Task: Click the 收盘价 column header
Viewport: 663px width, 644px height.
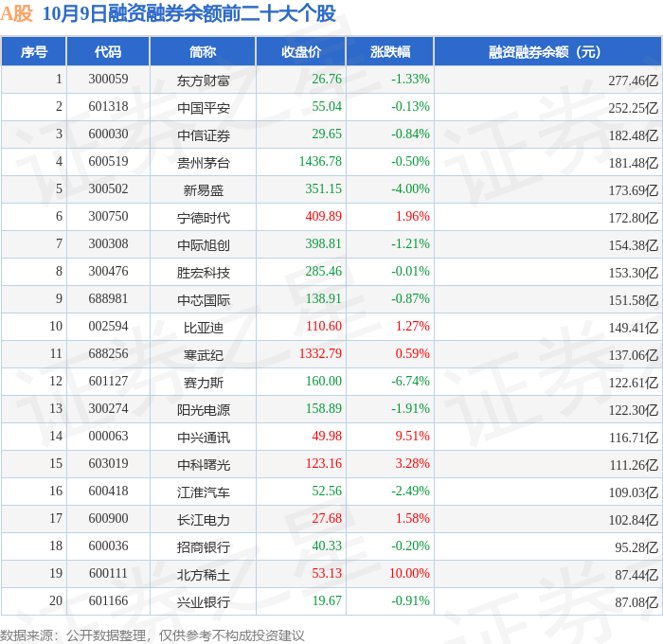Action: pos(301,51)
